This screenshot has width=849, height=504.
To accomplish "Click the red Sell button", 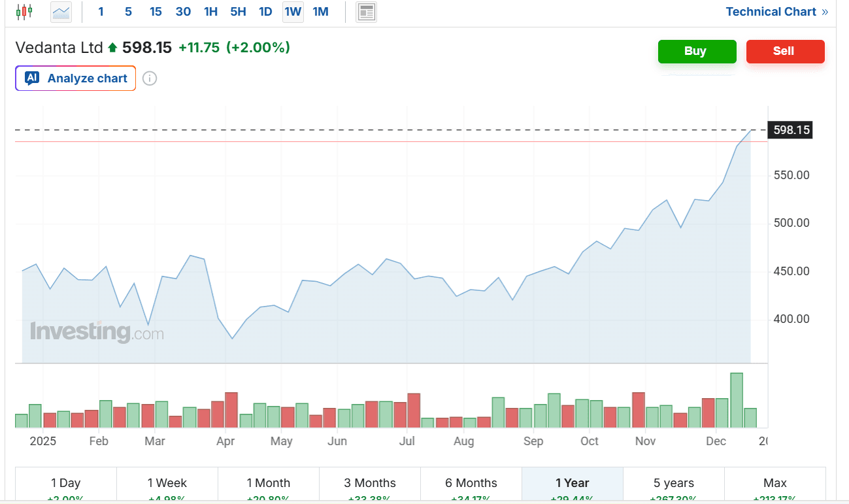I will [786, 52].
